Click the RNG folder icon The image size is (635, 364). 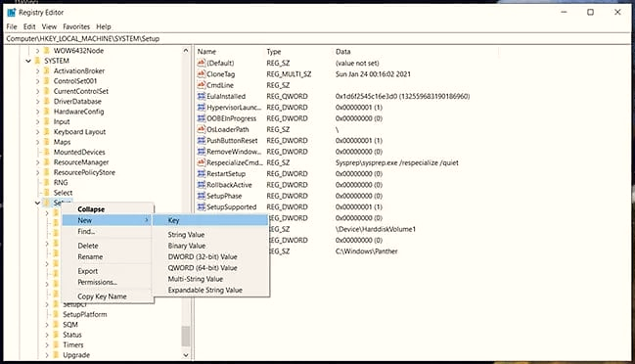point(47,182)
